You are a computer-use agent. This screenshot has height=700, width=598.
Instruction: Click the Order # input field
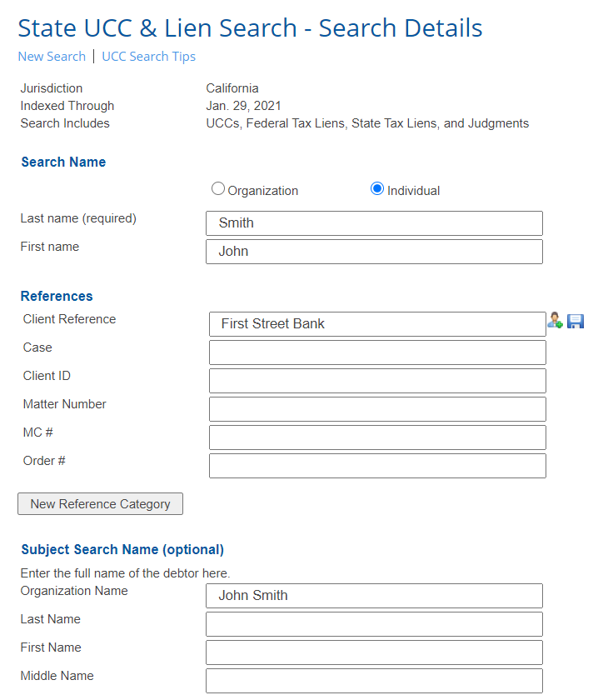(377, 466)
